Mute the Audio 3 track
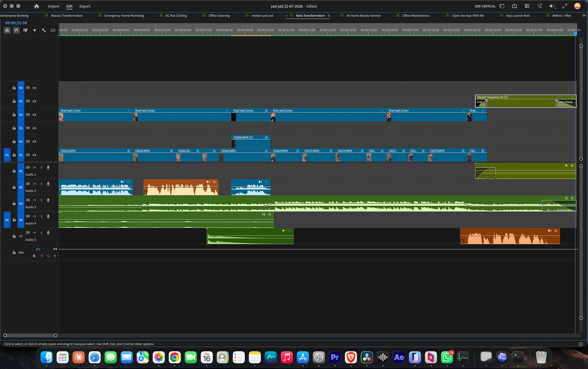 34,200
